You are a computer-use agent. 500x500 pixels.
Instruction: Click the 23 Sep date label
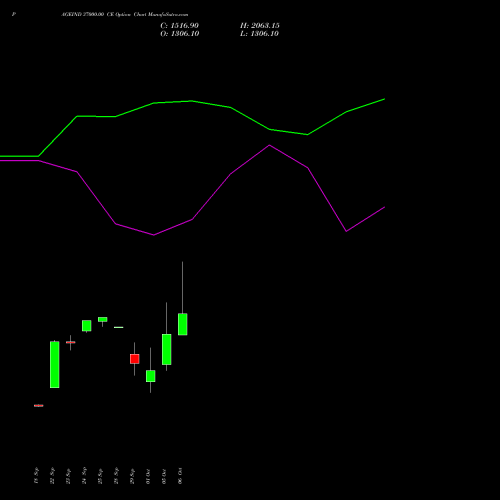click(68, 476)
